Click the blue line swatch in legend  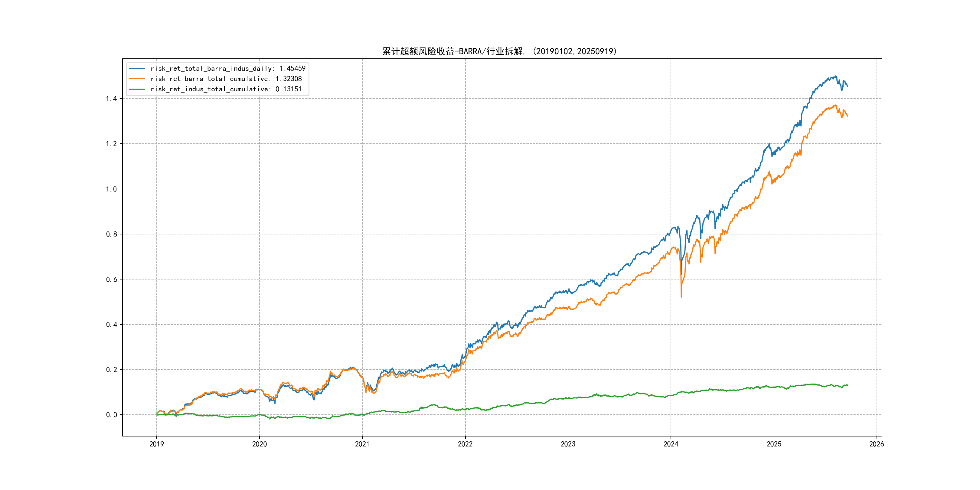click(x=137, y=68)
